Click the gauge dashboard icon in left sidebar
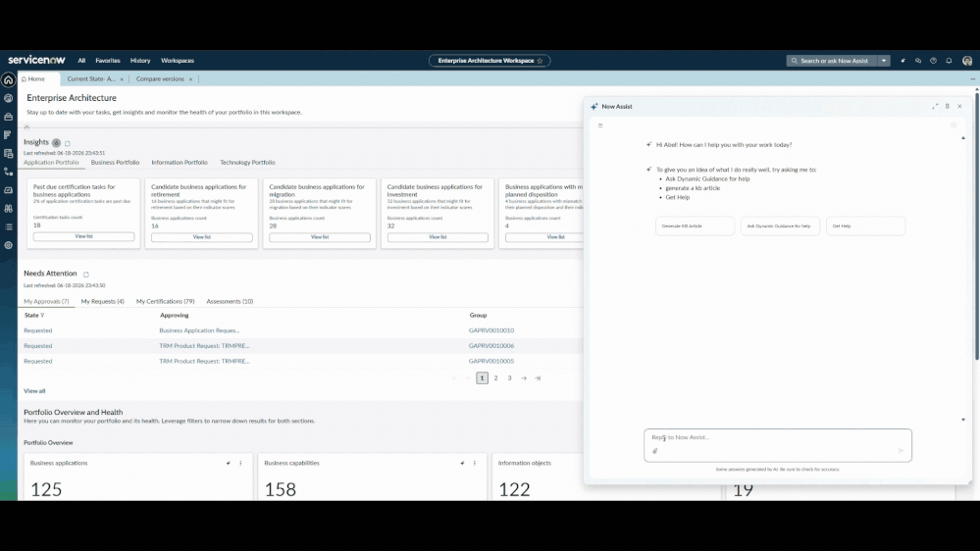The height and width of the screenshot is (551, 980). (x=8, y=98)
